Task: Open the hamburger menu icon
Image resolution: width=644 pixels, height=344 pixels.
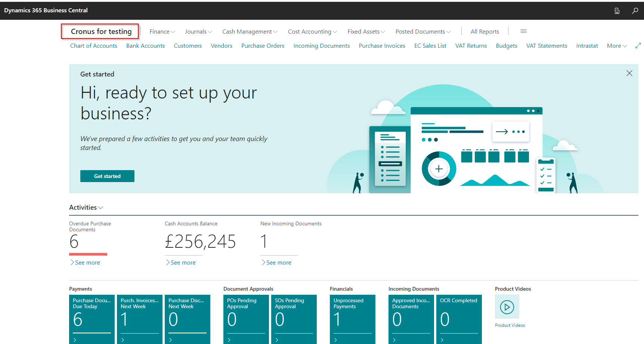Action: coord(523,31)
